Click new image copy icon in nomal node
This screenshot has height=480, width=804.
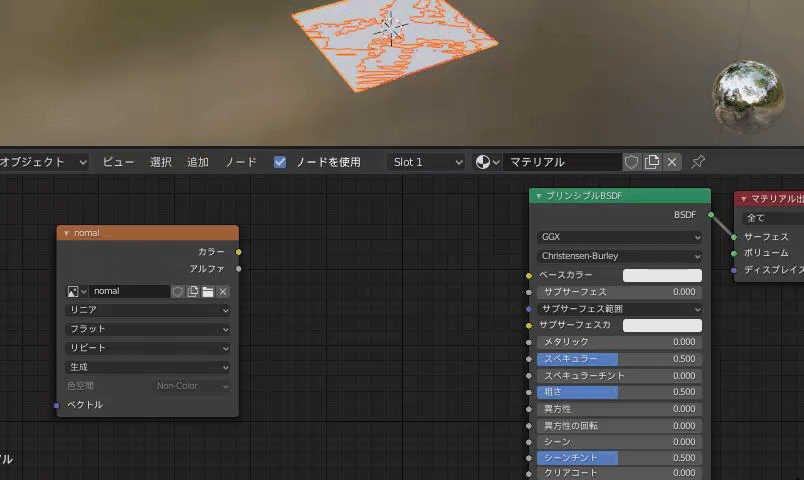coord(193,292)
